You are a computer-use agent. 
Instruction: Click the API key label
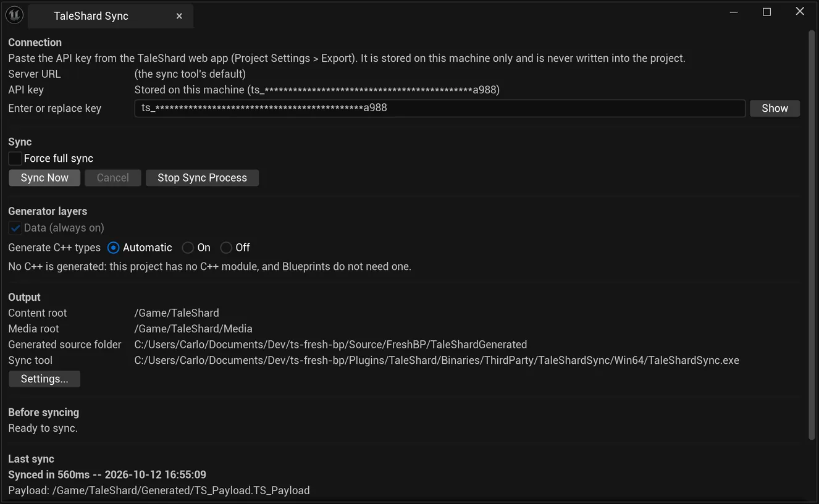(26, 90)
